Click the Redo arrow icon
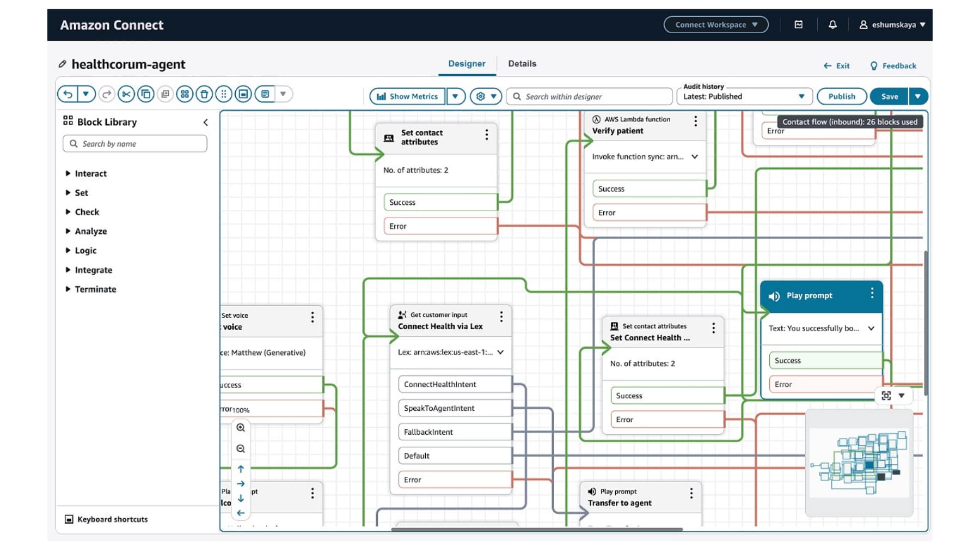This screenshot has width=980, height=552. 107,94
